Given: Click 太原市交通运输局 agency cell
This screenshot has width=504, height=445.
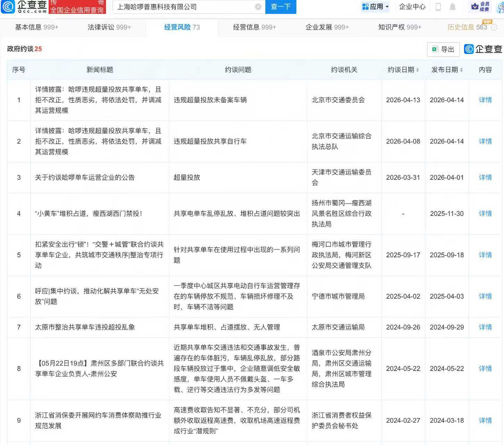Looking at the screenshot, I should point(338,327).
